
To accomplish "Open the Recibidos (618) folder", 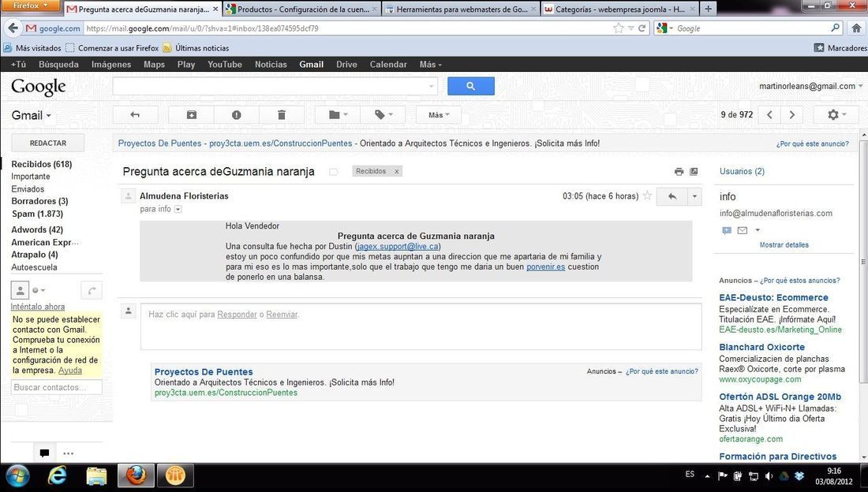I will coord(42,164).
